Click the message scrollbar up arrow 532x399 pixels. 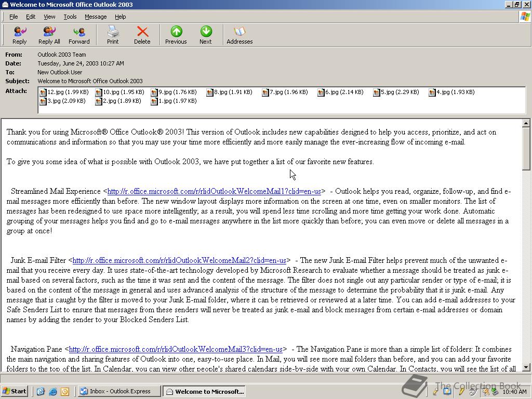click(526, 123)
